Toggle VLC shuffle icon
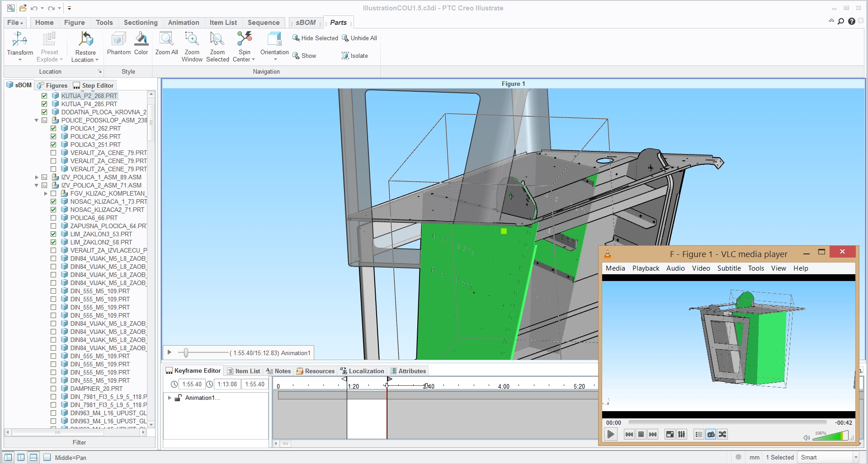The image size is (868, 464). tap(722, 435)
